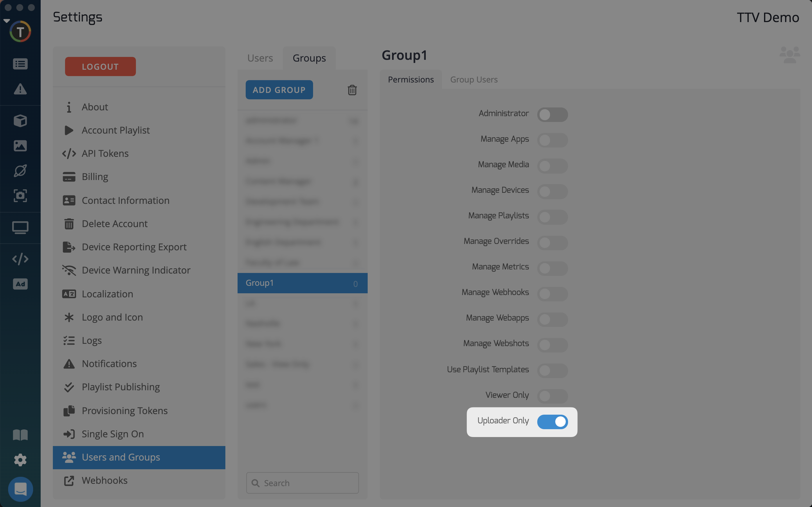The width and height of the screenshot is (812, 507).
Task: Enable the Administrator permission toggle
Action: click(x=552, y=114)
